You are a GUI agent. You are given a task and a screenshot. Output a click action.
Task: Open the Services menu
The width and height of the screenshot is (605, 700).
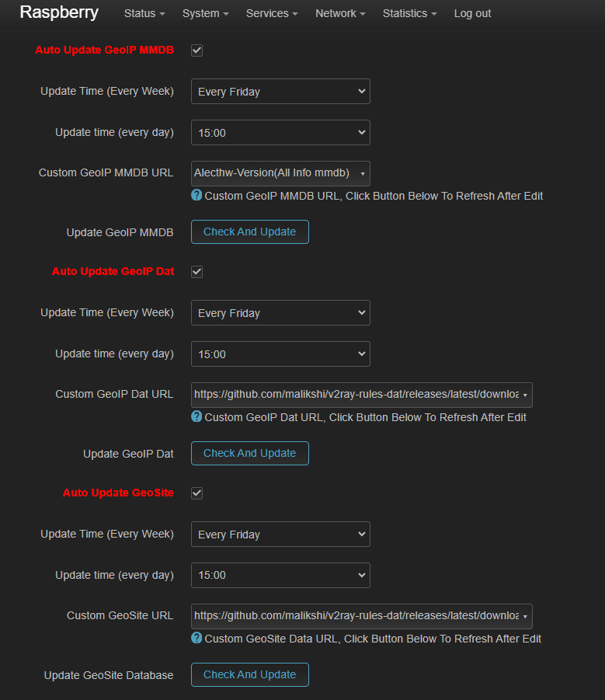pyautogui.click(x=272, y=13)
